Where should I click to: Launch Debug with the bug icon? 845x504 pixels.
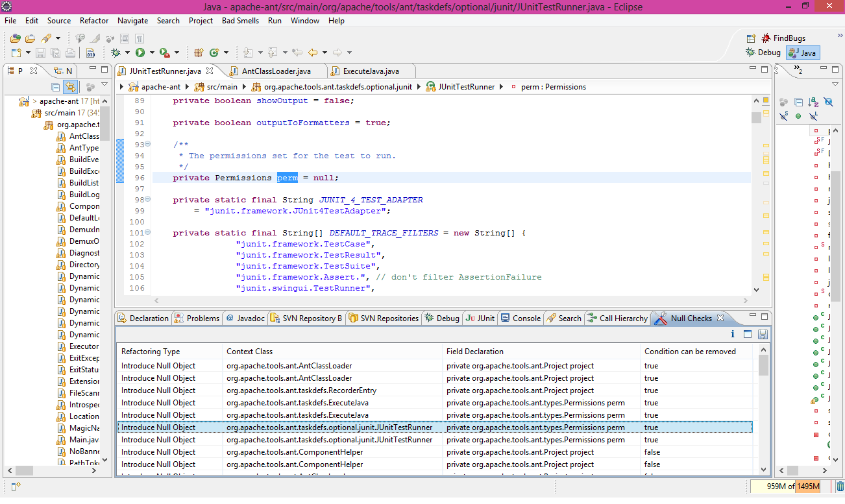tap(116, 53)
